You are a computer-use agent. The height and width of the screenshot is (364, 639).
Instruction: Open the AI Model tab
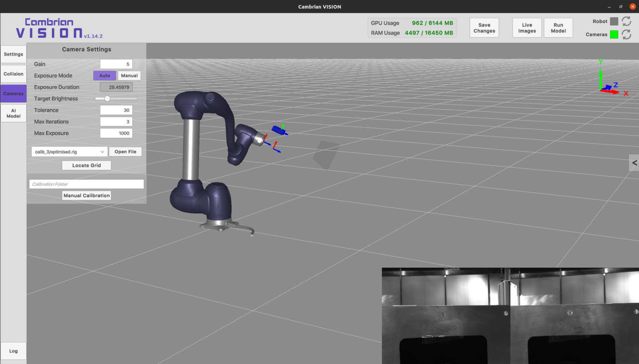pyautogui.click(x=14, y=114)
